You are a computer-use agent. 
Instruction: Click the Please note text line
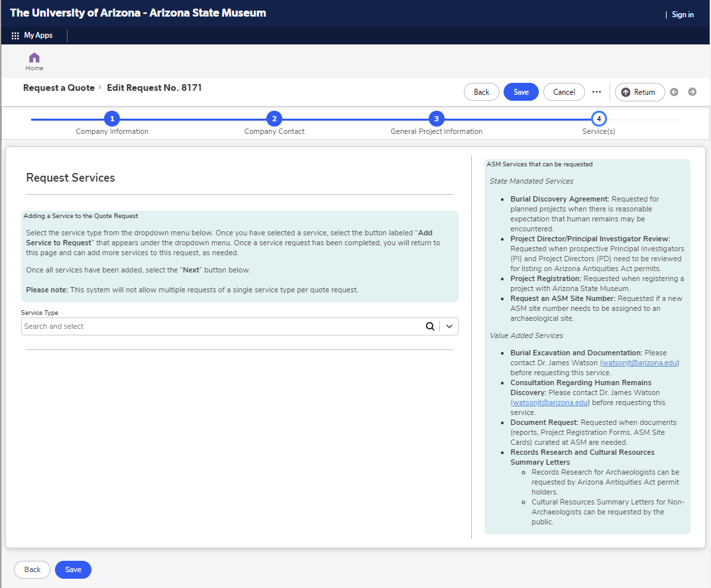coord(191,290)
